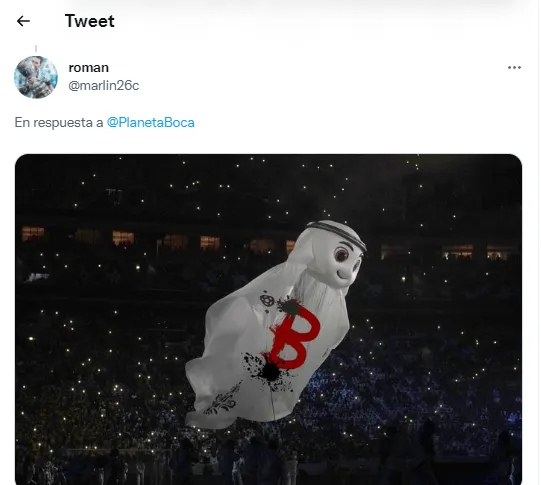Screen dimensions: 541x485
Task: Click the Tweet header title
Action: click(90, 21)
